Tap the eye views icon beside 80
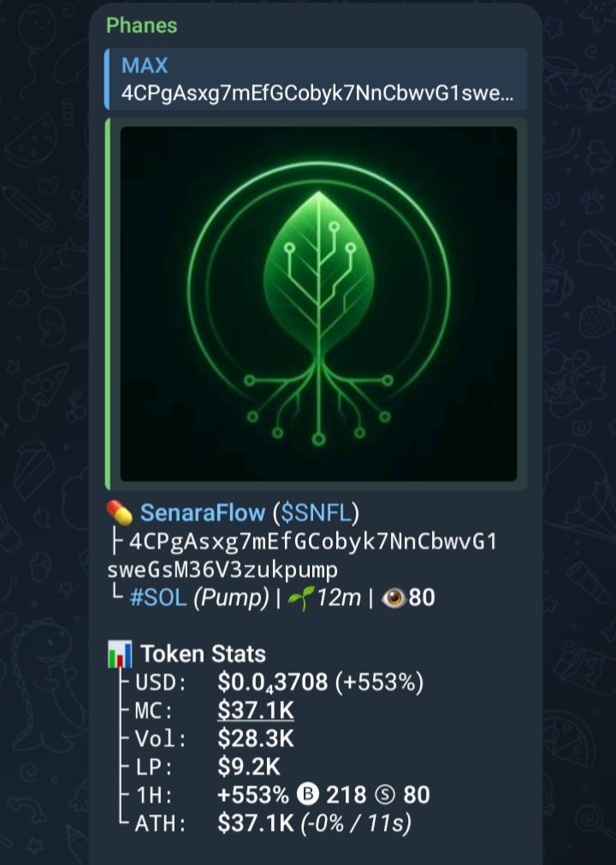 pyautogui.click(x=394, y=598)
